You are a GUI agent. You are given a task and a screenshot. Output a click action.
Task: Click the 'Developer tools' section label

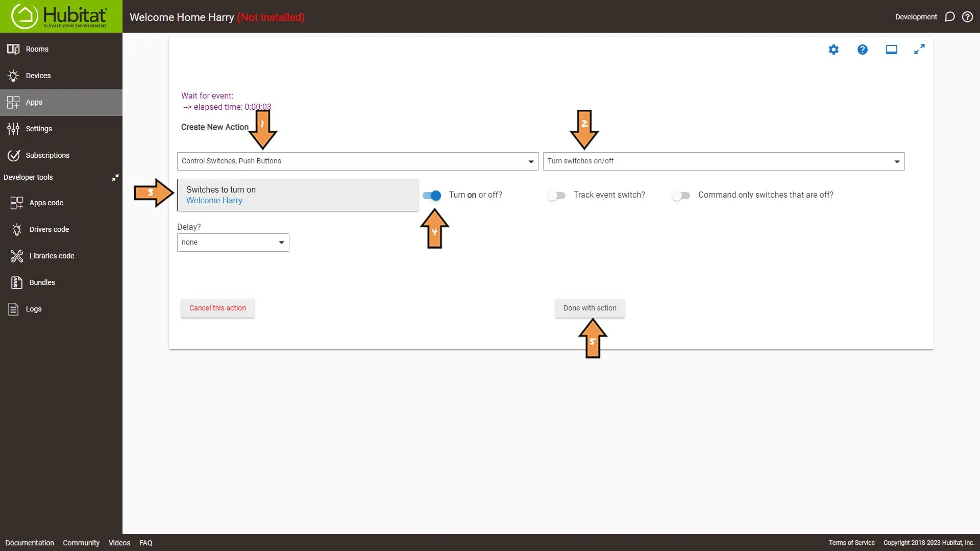(x=28, y=177)
